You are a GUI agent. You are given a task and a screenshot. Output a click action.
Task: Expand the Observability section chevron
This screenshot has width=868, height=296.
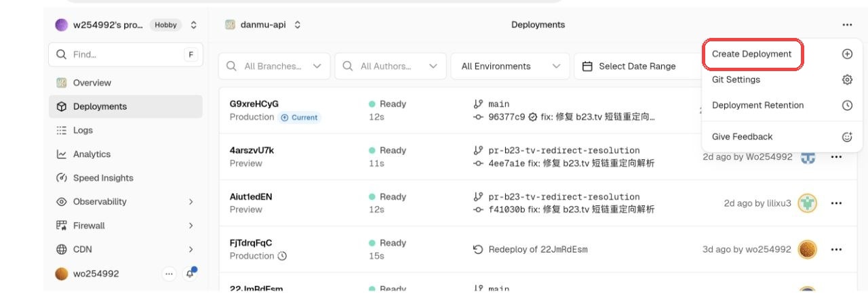[x=191, y=201]
